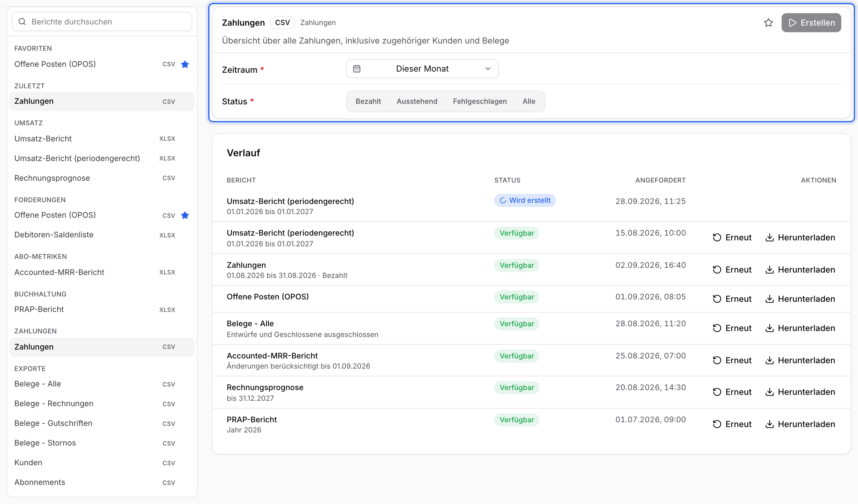Screen dimensions: 858x504
Task: Open Rechnungsprognose in the sidebar
Action: (102, 178)
